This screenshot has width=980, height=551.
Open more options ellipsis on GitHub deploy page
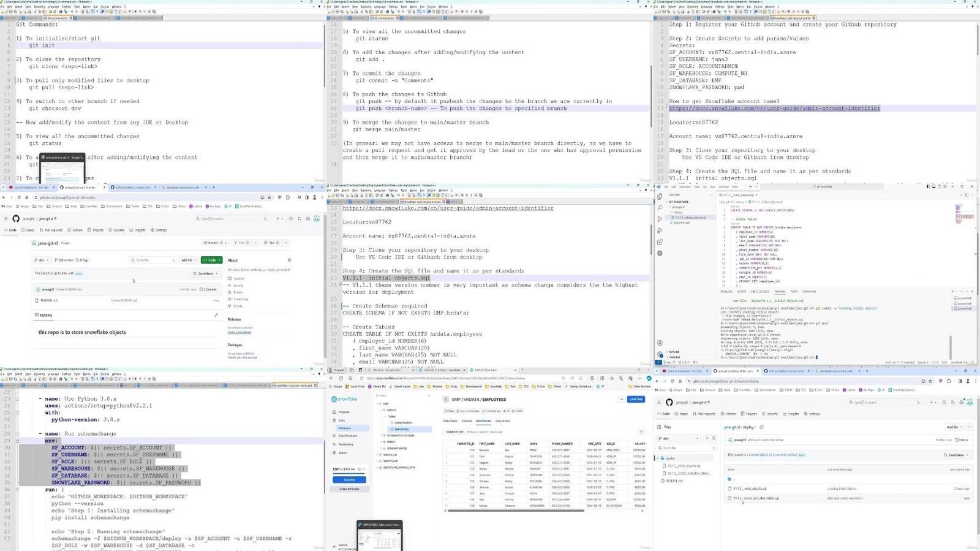coord(969,427)
